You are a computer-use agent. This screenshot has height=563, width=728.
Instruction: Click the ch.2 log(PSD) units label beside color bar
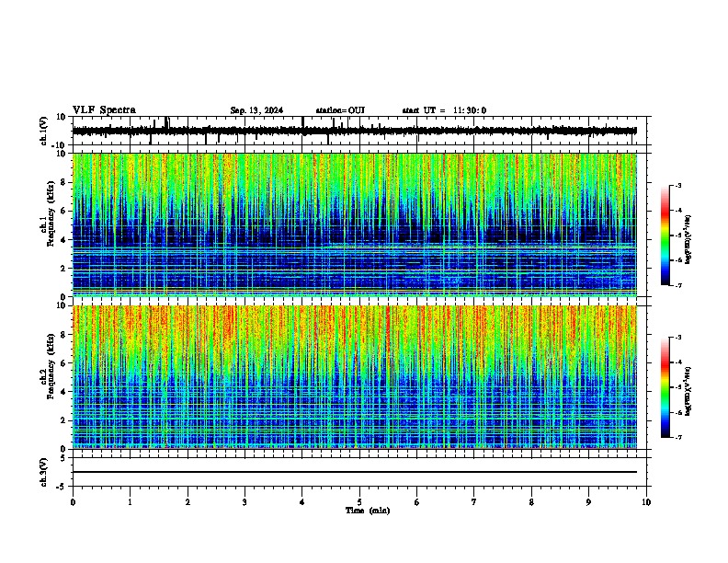pos(688,391)
